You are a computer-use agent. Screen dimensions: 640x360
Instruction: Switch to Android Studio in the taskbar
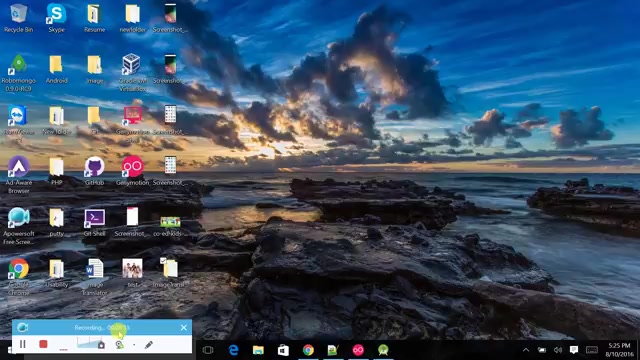tap(383, 350)
